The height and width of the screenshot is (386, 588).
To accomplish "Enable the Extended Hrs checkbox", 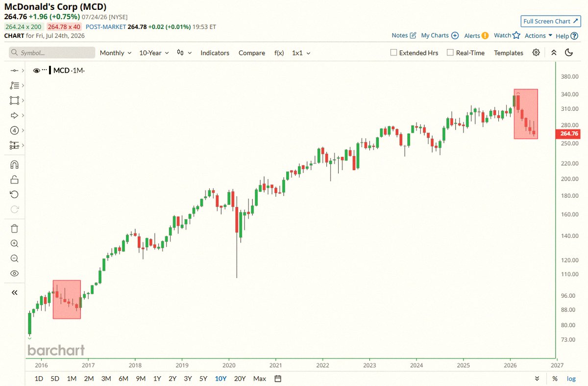I will (393, 53).
